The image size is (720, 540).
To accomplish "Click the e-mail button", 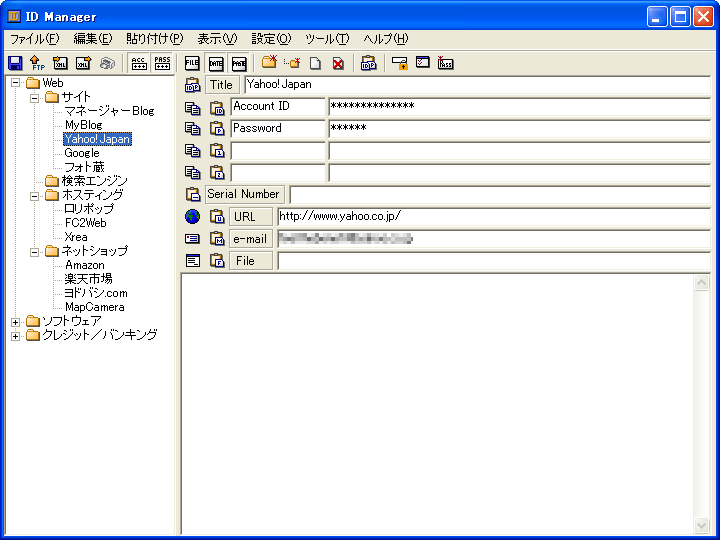I will (251, 239).
